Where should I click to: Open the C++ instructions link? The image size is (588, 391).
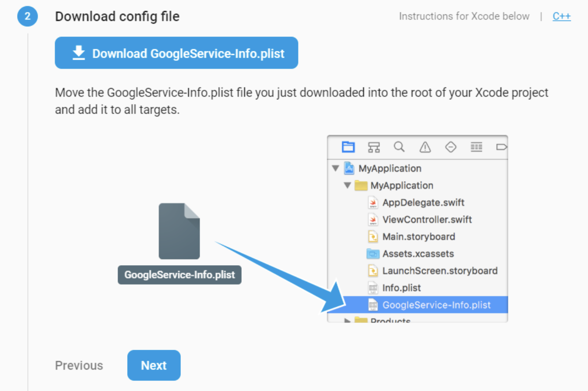(x=562, y=16)
